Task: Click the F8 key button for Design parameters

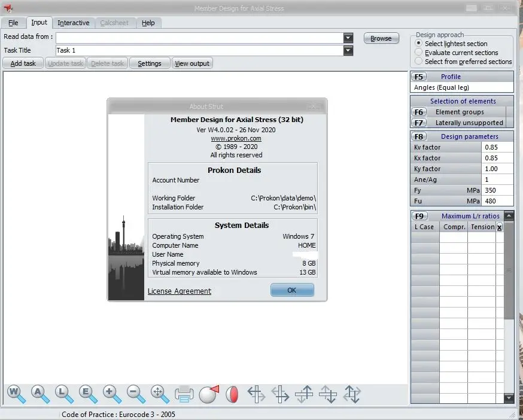Action: click(419, 136)
